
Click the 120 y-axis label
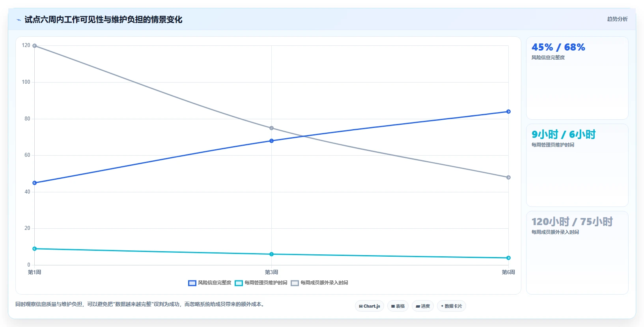[26, 45]
